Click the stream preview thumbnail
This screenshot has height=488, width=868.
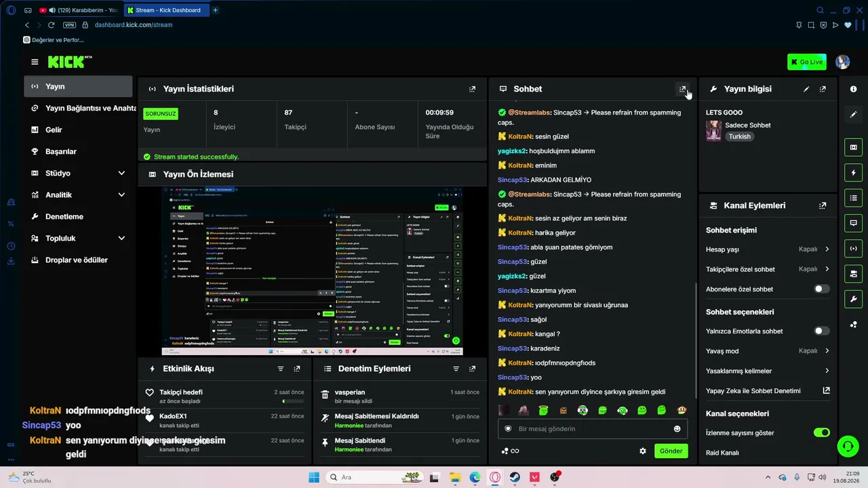pyautogui.click(x=313, y=270)
